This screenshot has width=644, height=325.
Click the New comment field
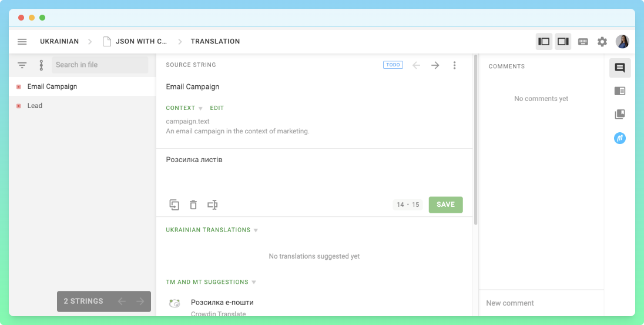541,303
